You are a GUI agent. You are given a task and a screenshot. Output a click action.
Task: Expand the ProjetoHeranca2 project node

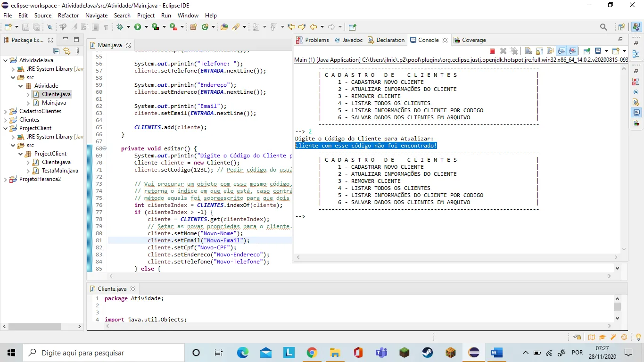pos(6,179)
